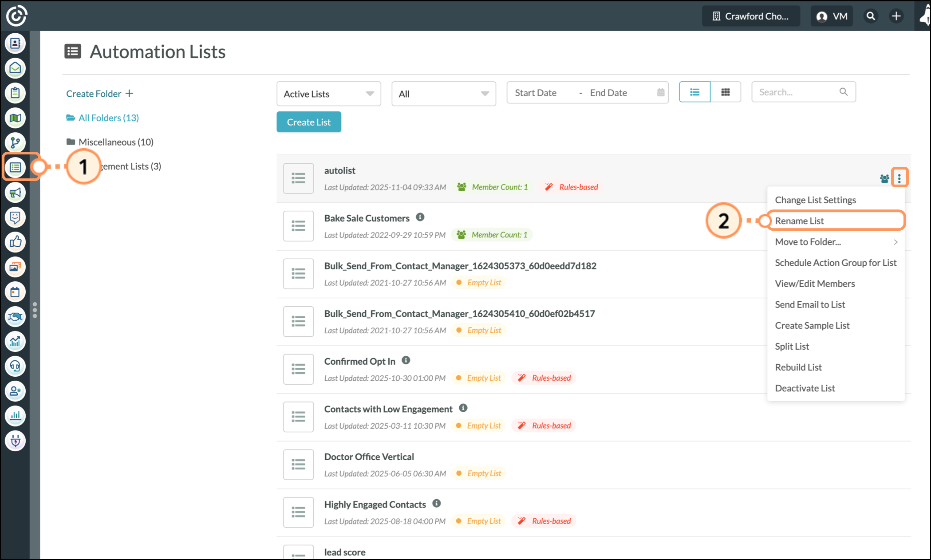
Task: Open the thumbs-up social sidebar icon
Action: [x=16, y=242]
